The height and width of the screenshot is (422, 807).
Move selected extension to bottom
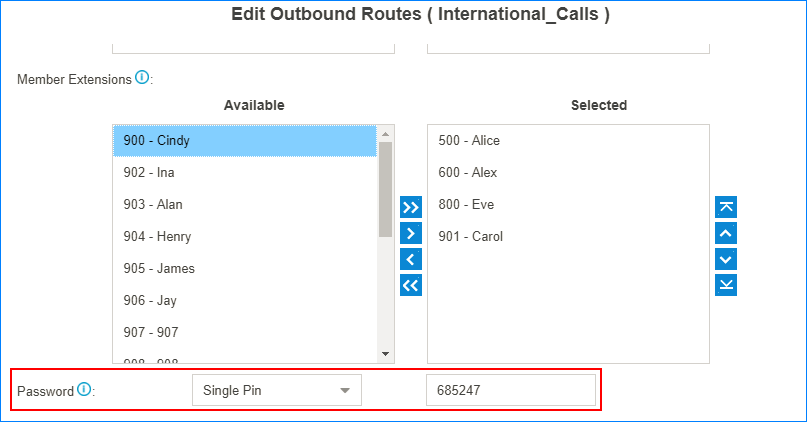click(727, 286)
